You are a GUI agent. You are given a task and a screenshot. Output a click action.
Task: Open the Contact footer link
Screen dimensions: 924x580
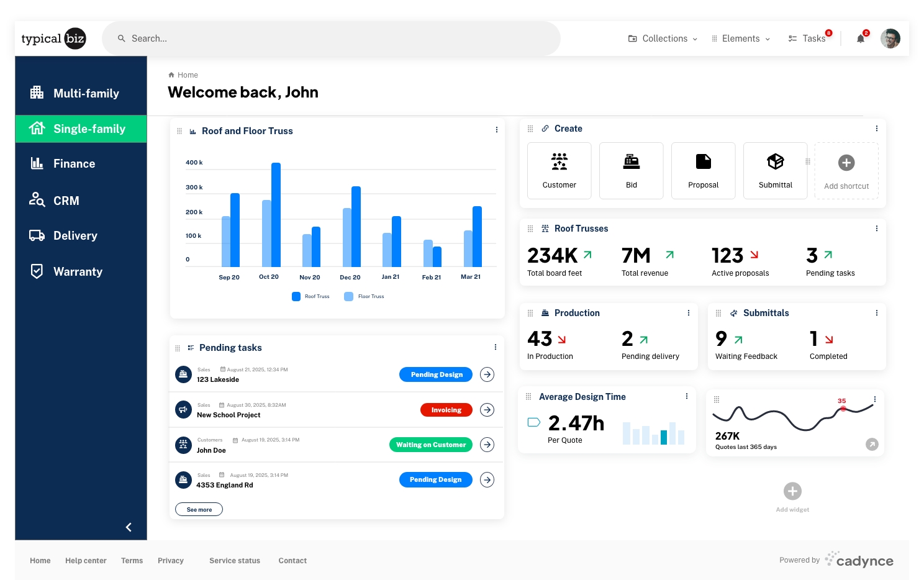(292, 561)
